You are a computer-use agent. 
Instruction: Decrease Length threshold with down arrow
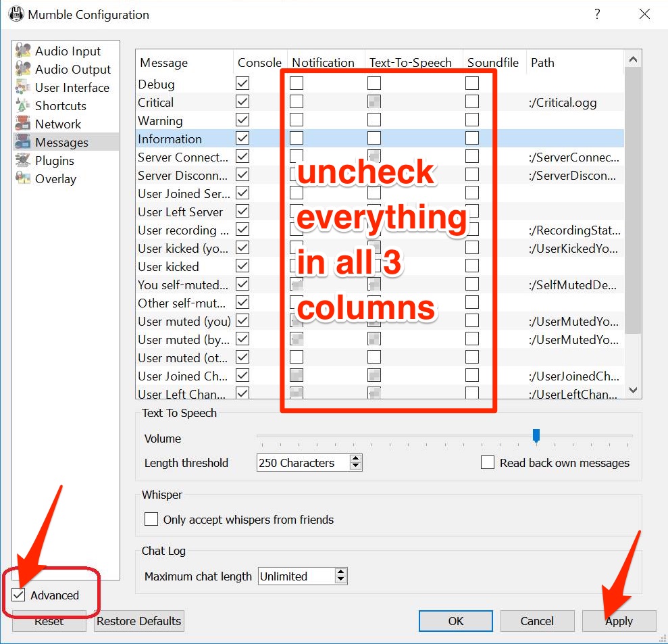click(x=356, y=466)
